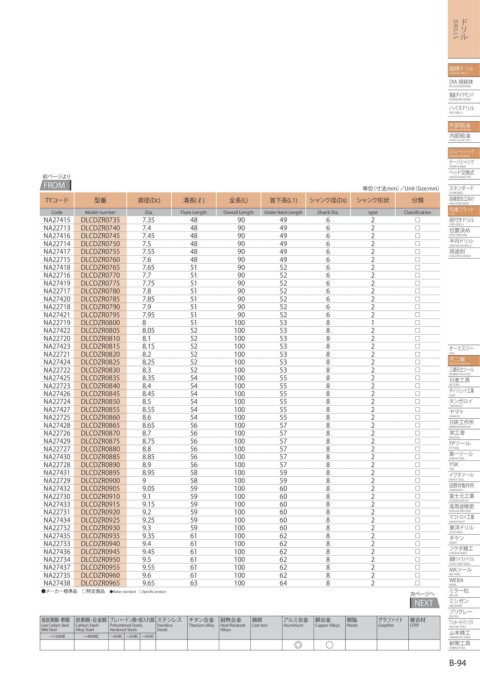Open the オーエスジー maker tab
This screenshot has width=480, height=677.
[x=464, y=349]
